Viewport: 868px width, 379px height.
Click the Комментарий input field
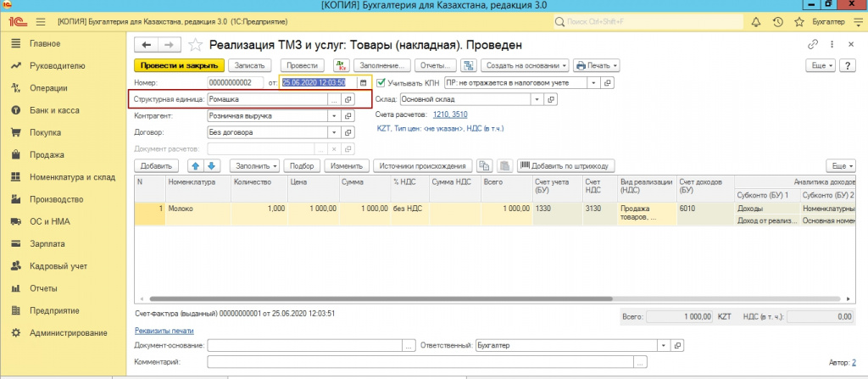(420, 362)
